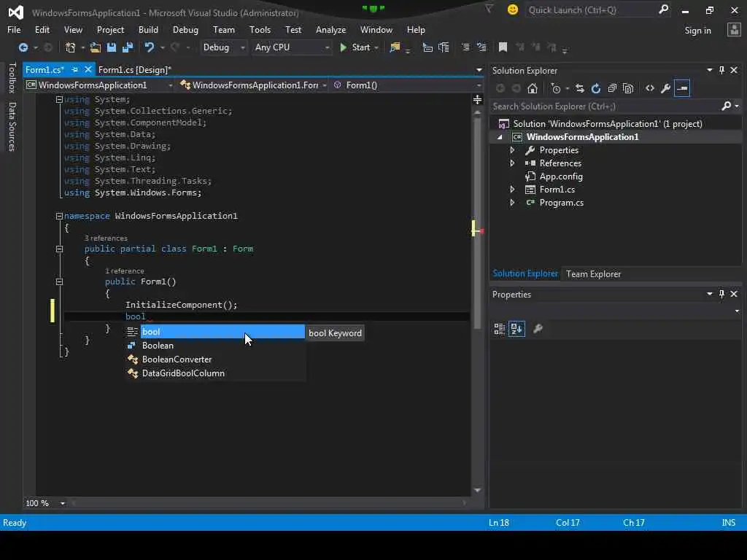Click the editor split window handle
This screenshot has height=560, width=747.
(x=477, y=99)
